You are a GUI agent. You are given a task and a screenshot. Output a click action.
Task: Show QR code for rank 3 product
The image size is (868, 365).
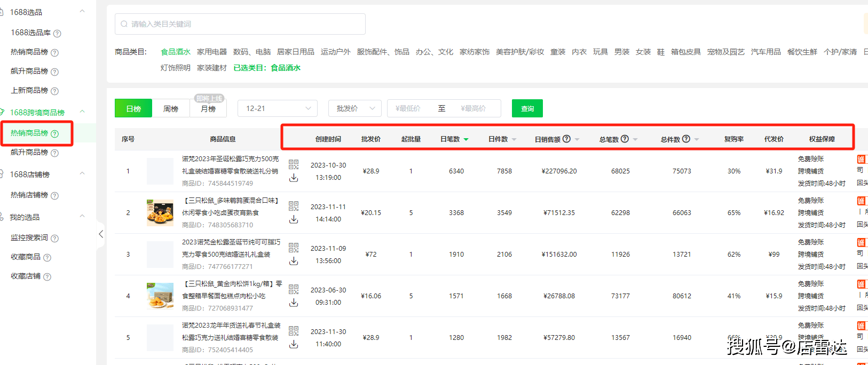[x=294, y=248]
